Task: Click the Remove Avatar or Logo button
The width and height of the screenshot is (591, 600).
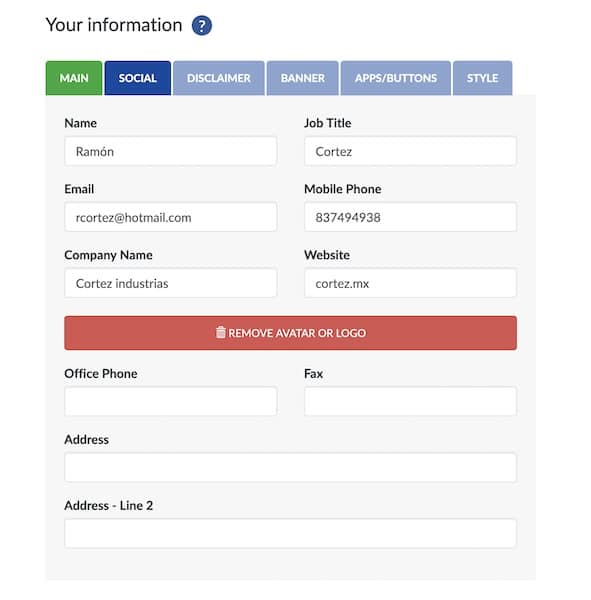Action: [x=291, y=333]
